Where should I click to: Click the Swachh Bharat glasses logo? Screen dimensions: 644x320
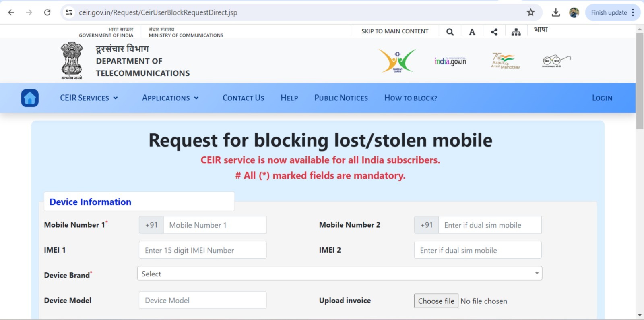tap(554, 60)
